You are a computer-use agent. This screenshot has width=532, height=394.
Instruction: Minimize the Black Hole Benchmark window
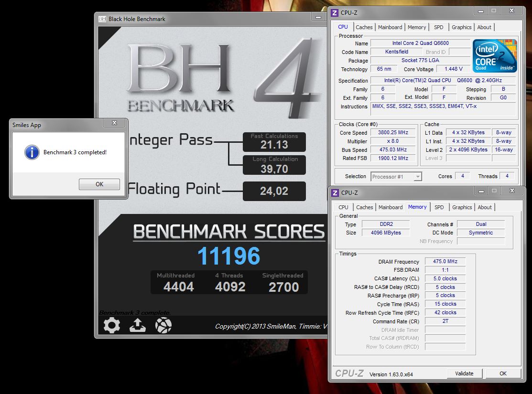click(318, 17)
